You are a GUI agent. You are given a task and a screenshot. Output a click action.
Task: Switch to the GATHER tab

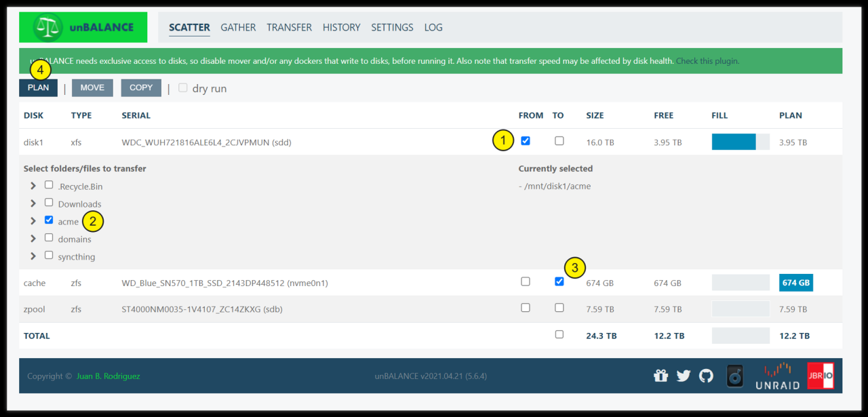point(238,28)
